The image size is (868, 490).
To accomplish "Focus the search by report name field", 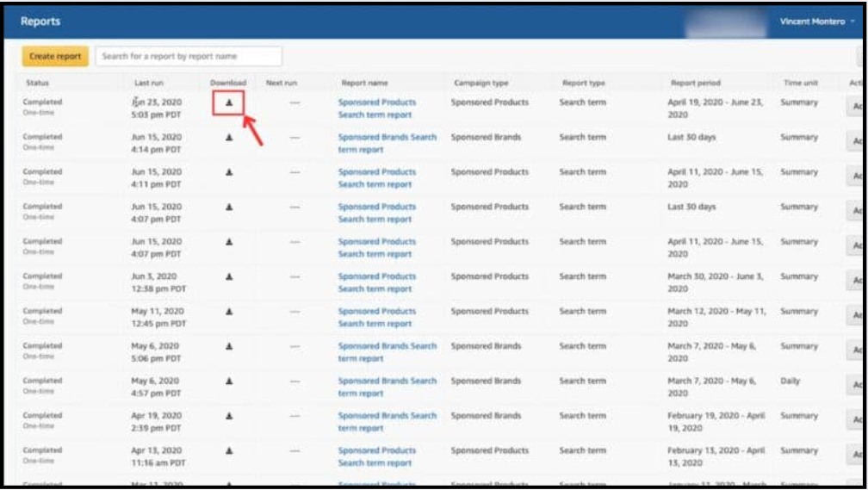I will [188, 57].
